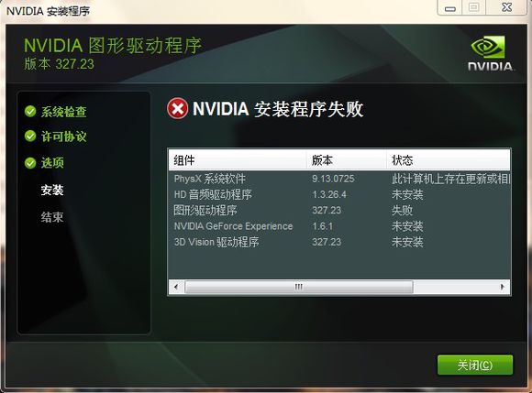This screenshot has width=532, height=393.
Task: Click the green checkmark beside 系统检查
Action: tap(30, 111)
